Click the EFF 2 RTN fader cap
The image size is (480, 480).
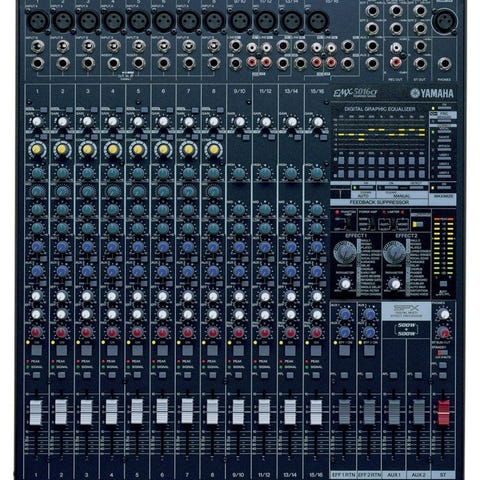pyautogui.click(x=369, y=413)
